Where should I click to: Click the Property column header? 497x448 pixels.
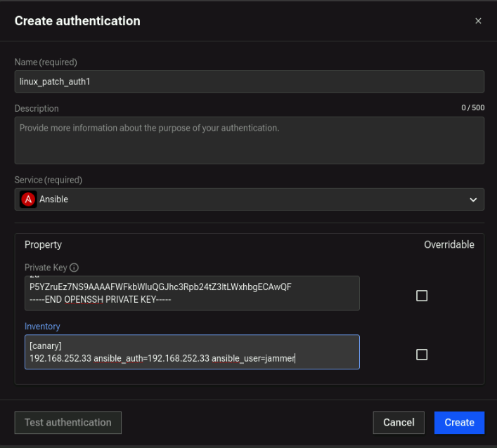click(x=43, y=245)
